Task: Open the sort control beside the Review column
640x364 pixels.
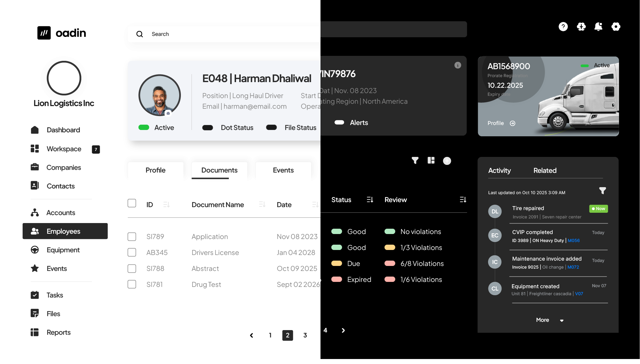Action: click(x=463, y=199)
